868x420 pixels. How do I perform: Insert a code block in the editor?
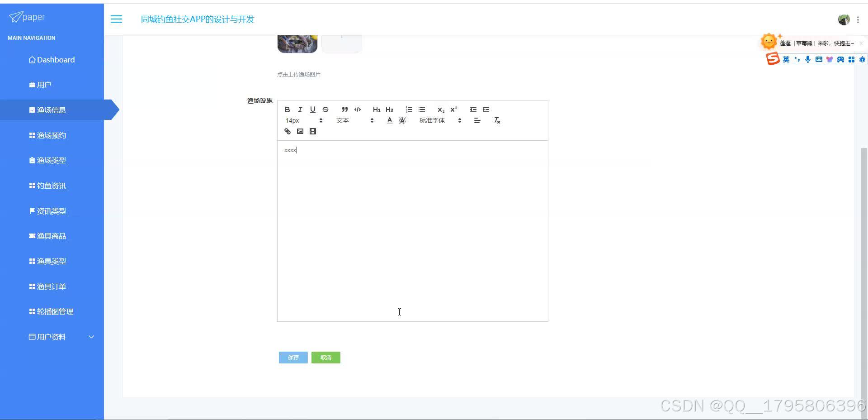(x=357, y=110)
